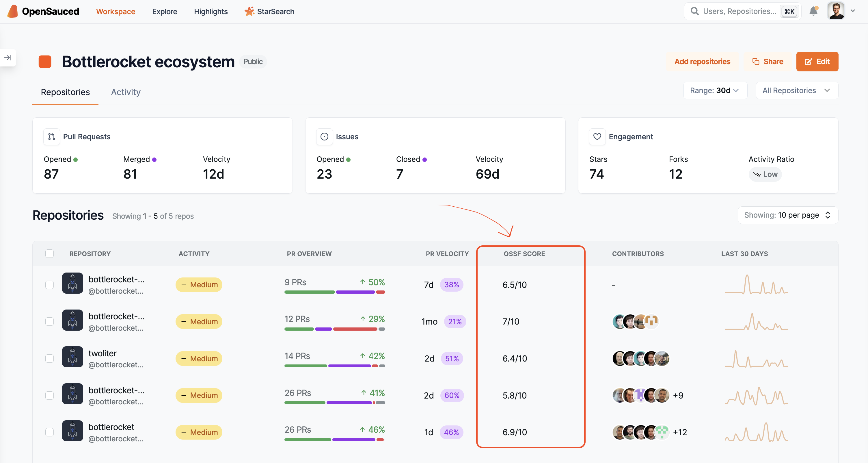Expand the All Repositories filter dropdown
Screen dimensions: 868x463
(797, 90)
